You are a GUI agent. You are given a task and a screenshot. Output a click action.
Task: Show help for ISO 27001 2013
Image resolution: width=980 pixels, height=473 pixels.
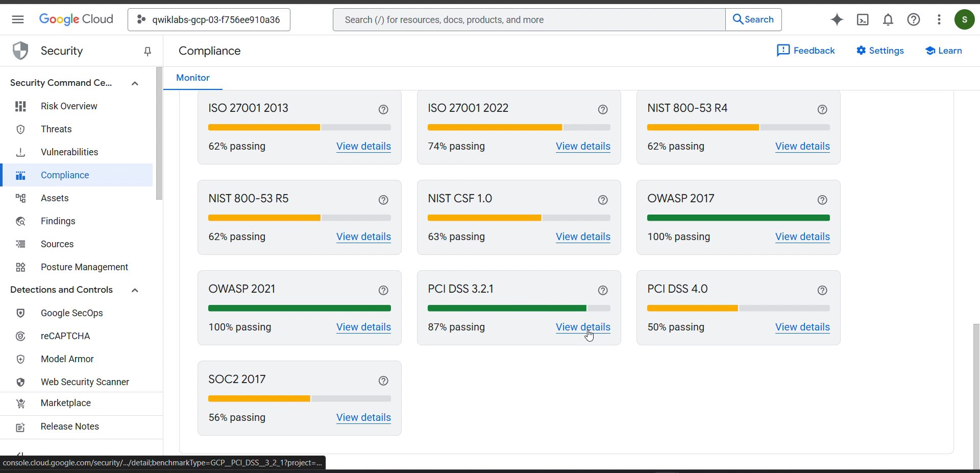coord(383,109)
